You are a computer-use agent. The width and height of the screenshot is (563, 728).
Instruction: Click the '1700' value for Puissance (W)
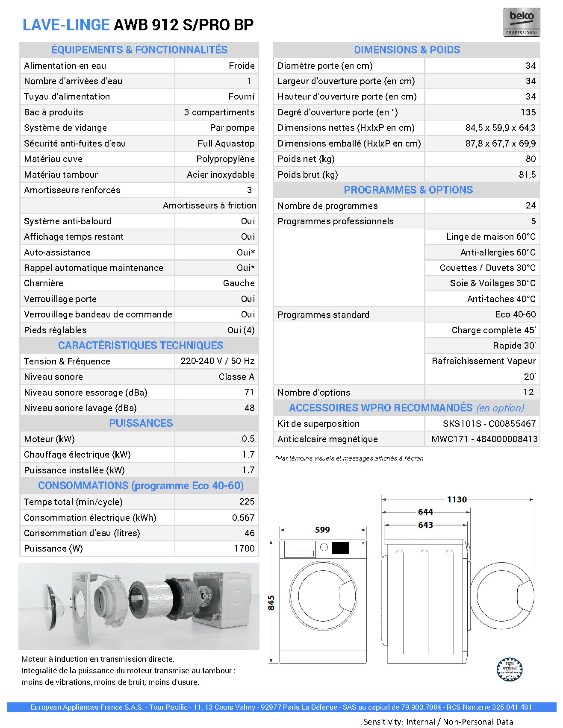[244, 549]
